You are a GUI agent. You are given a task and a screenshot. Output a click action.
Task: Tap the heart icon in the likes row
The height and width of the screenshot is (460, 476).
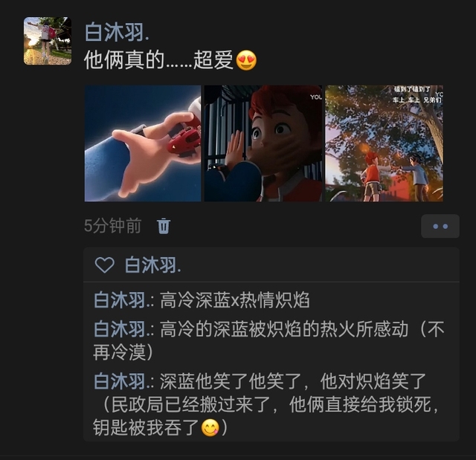(105, 265)
